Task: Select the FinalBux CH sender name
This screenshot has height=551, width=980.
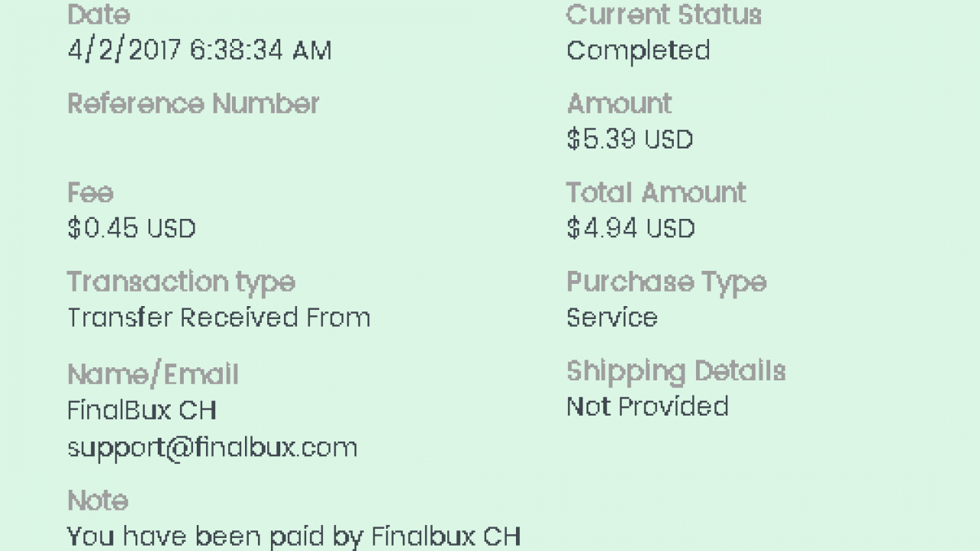Action: pos(142,411)
